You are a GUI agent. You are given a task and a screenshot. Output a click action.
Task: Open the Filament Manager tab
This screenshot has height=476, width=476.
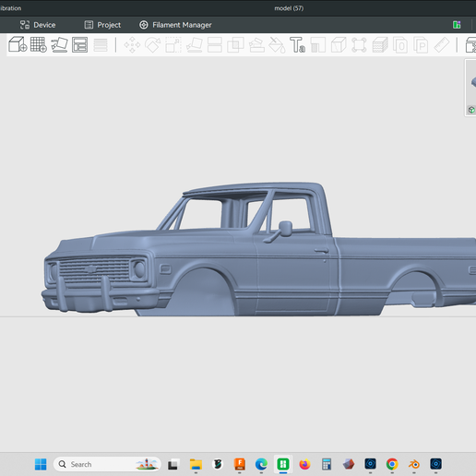(175, 25)
